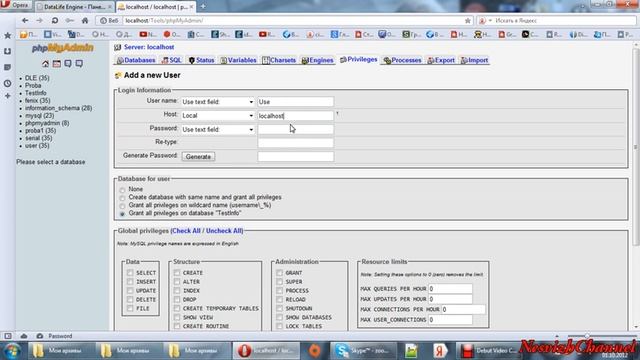Image resolution: width=640 pixels, height=360 pixels.
Task: Click the Opera menu button
Action: pos(16,5)
